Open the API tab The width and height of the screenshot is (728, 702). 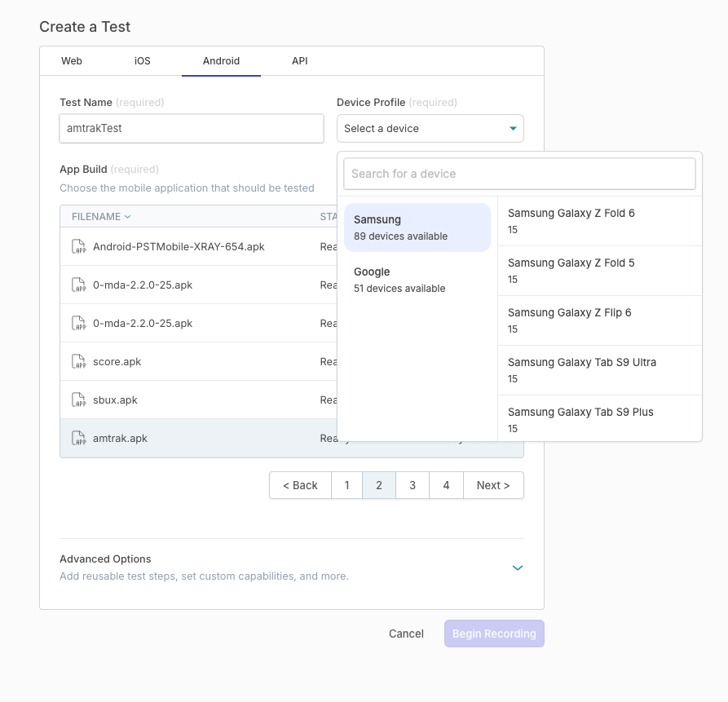[299, 61]
